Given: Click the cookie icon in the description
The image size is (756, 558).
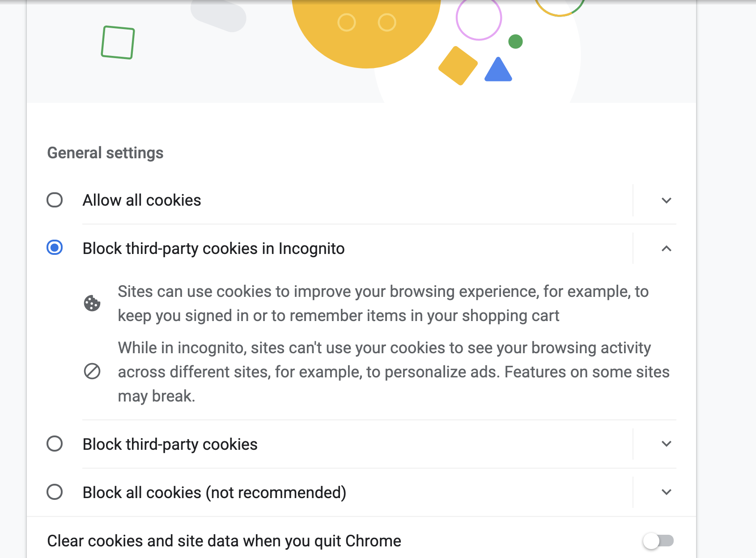Looking at the screenshot, I should pyautogui.click(x=92, y=303).
